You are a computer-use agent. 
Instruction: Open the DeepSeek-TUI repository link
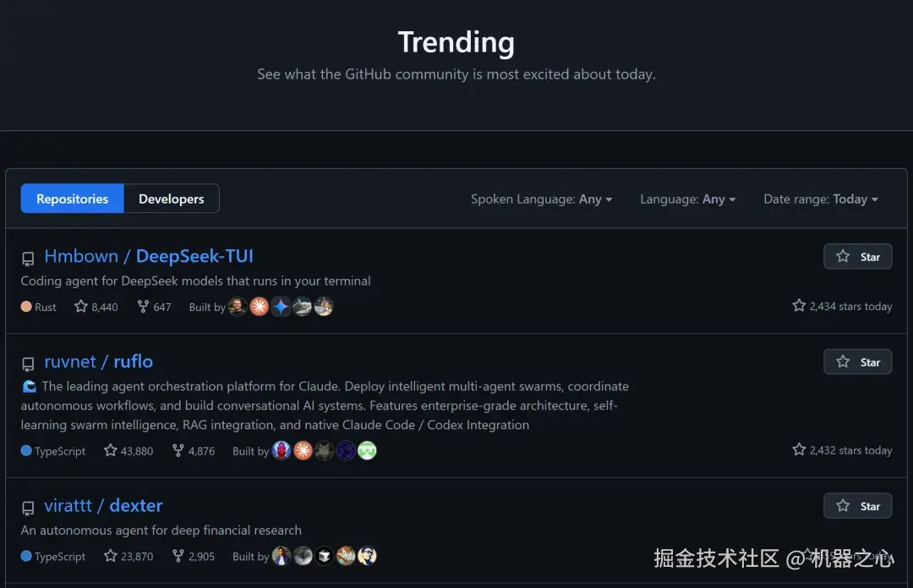pyautogui.click(x=194, y=256)
